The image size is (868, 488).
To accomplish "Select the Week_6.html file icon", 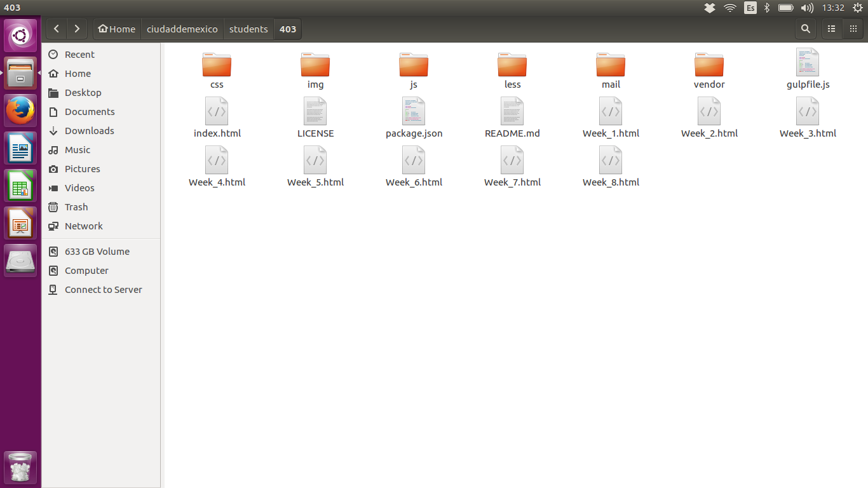I will point(414,160).
